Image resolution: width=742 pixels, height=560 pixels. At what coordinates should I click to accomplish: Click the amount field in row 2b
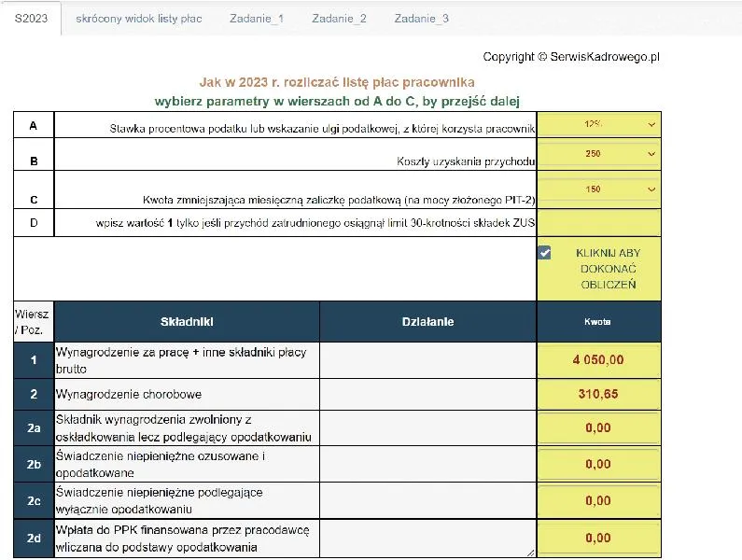pos(598,464)
